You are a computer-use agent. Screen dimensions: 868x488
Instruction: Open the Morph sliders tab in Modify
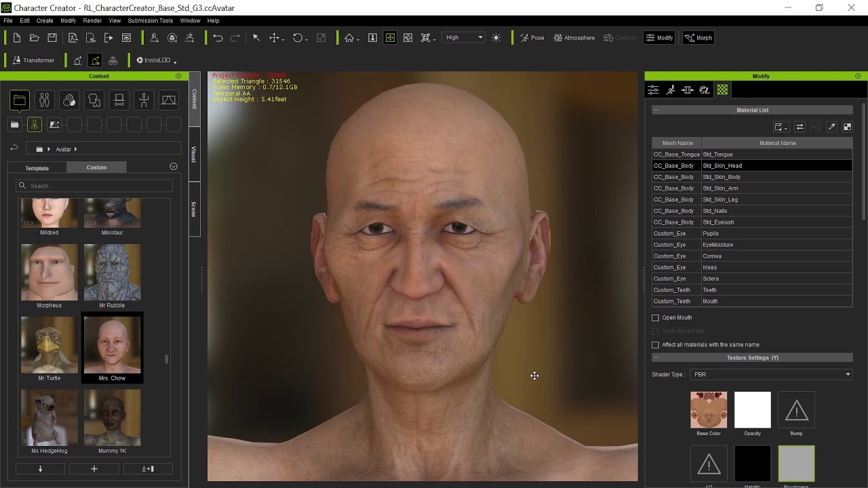tap(653, 89)
